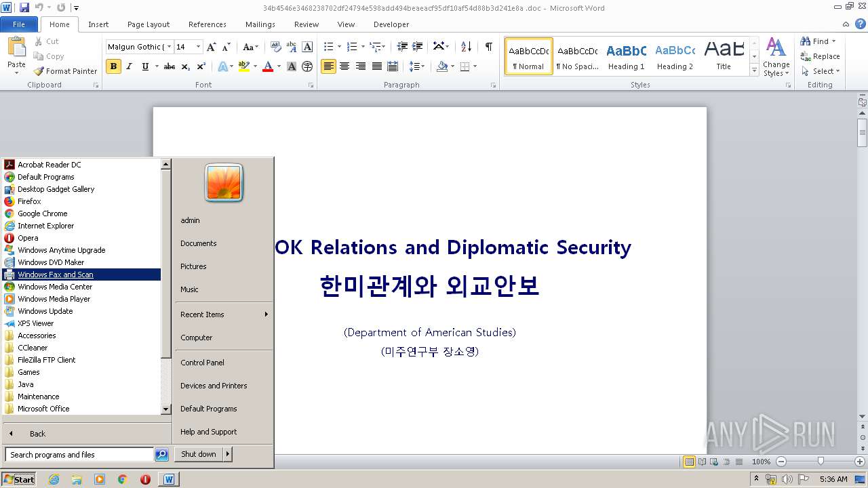Expand underline style dropdown arrow
Screen dimensions: 868x488
[156, 66]
